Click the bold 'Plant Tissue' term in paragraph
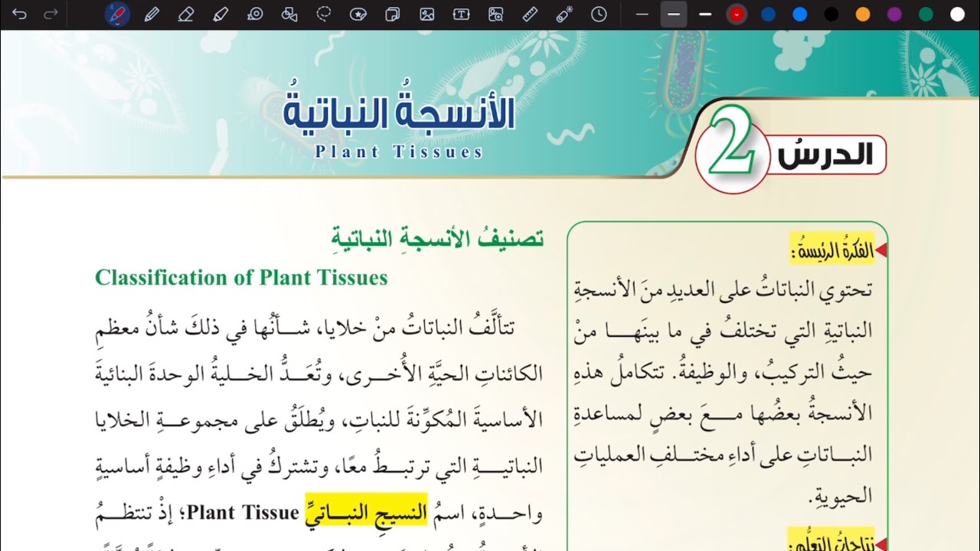 pyautogui.click(x=242, y=512)
